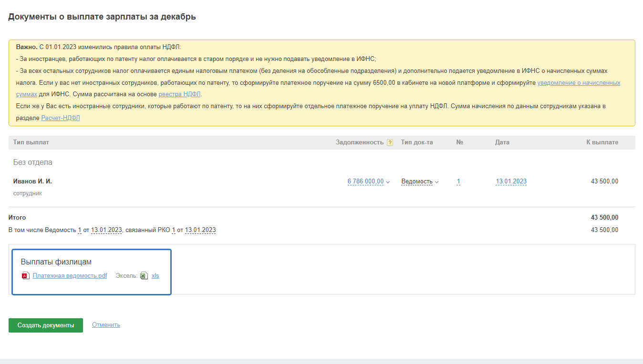Open the 6 786 000,00 debt amount
The width and height of the screenshot is (643, 364).
tap(365, 182)
